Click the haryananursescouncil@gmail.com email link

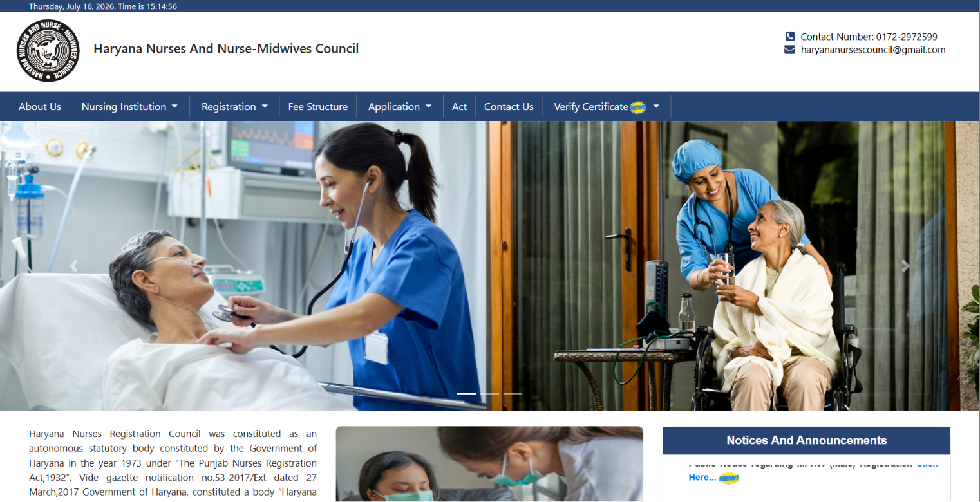(x=873, y=50)
